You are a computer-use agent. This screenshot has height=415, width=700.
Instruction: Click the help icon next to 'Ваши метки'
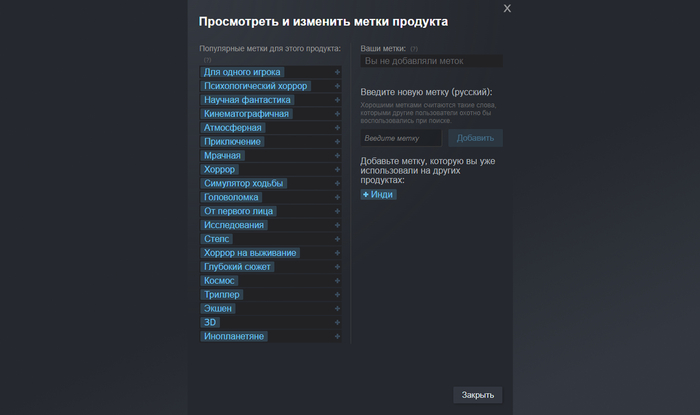click(x=414, y=48)
